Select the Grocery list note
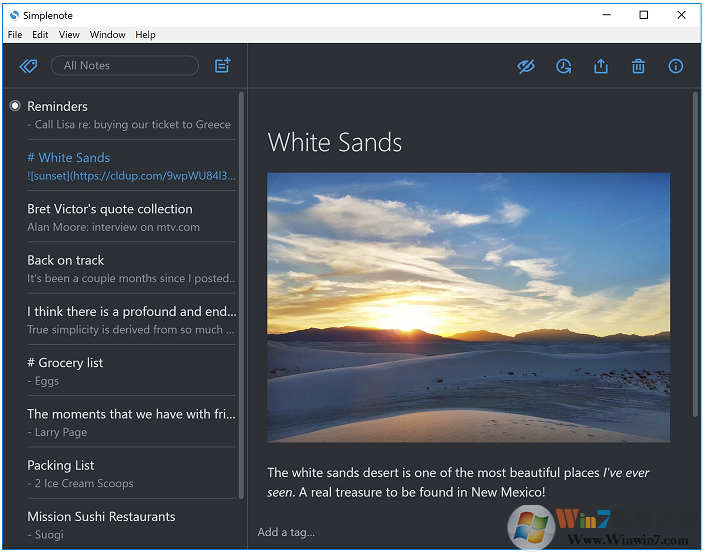 point(130,371)
